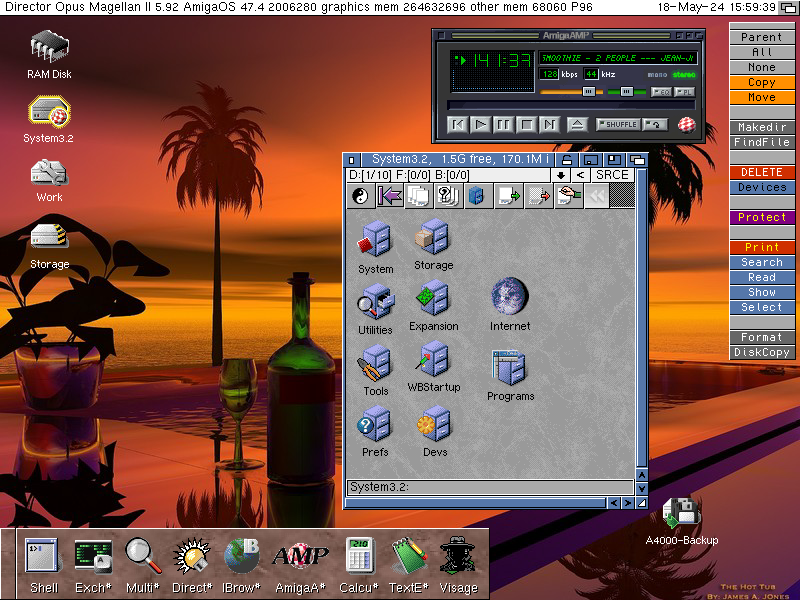Select the Storage drawer in lister
The width and height of the screenshot is (800, 600).
(x=434, y=236)
